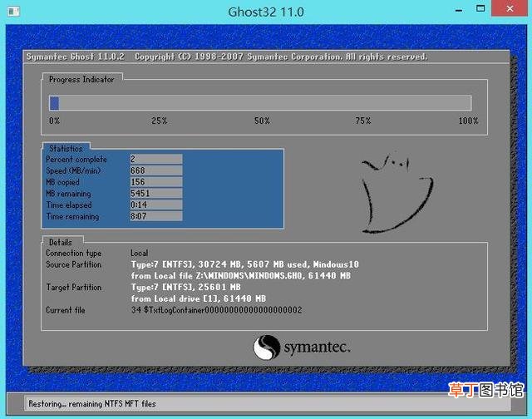Click the 100% progress label
The height and width of the screenshot is (419, 532).
click(468, 121)
